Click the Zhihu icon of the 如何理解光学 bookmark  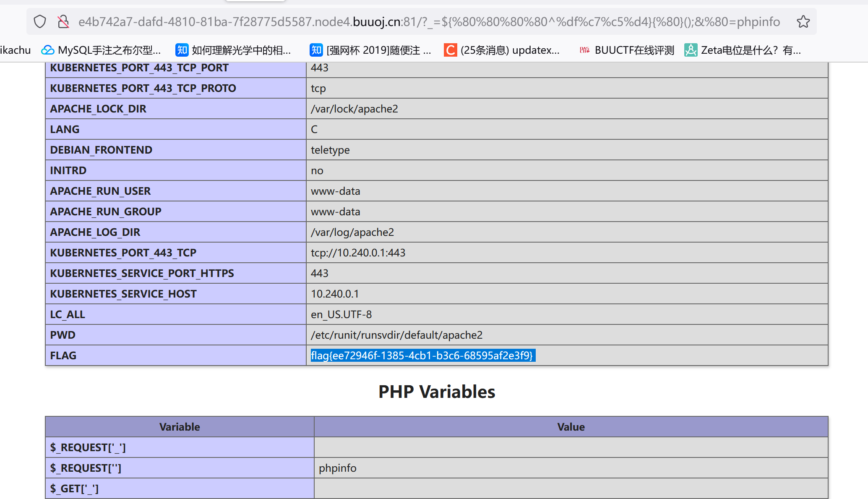[182, 50]
